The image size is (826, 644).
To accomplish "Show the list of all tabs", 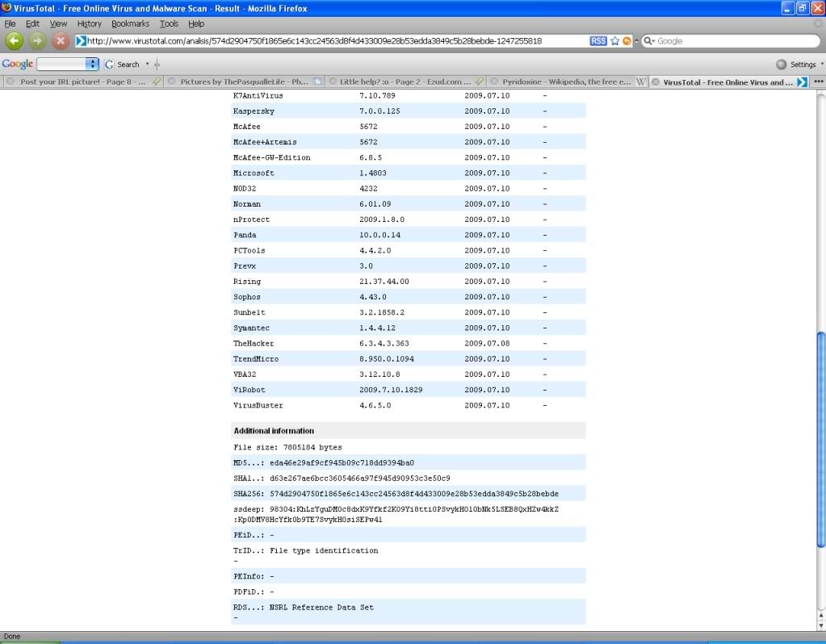I will (818, 82).
